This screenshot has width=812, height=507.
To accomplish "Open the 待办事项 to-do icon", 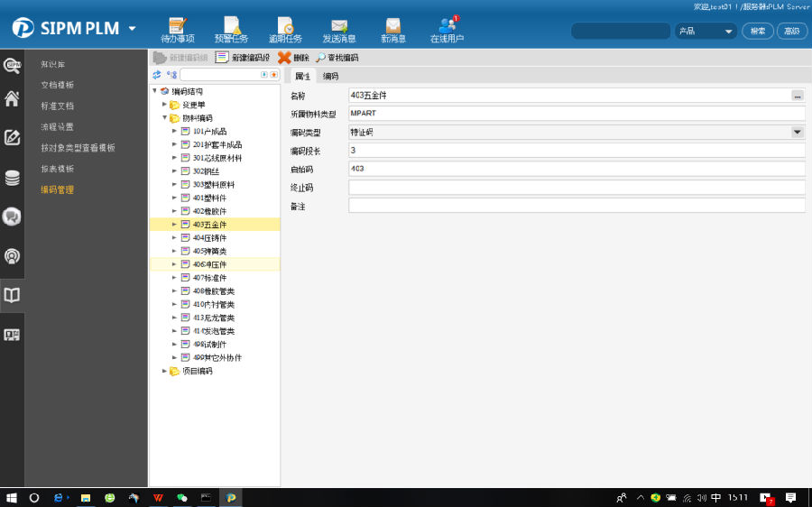I will click(178, 28).
